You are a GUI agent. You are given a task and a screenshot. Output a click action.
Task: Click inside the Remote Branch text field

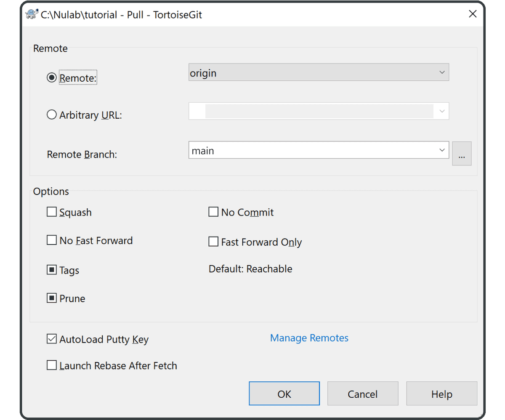coord(295,150)
